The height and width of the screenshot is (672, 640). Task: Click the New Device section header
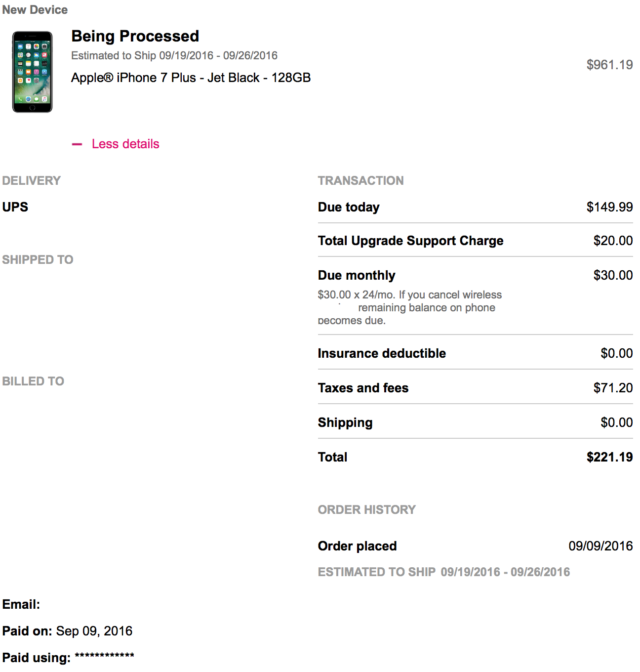pyautogui.click(x=35, y=10)
